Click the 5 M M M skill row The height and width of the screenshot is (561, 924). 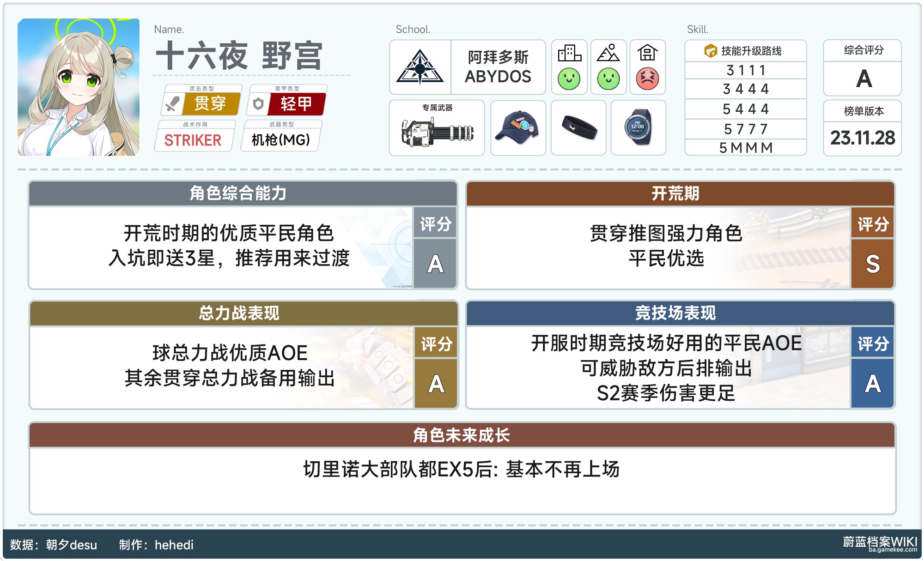pyautogui.click(x=745, y=148)
